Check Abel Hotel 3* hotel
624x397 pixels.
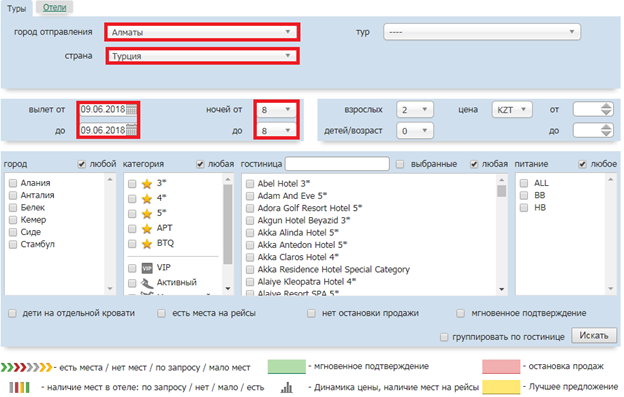(x=250, y=184)
